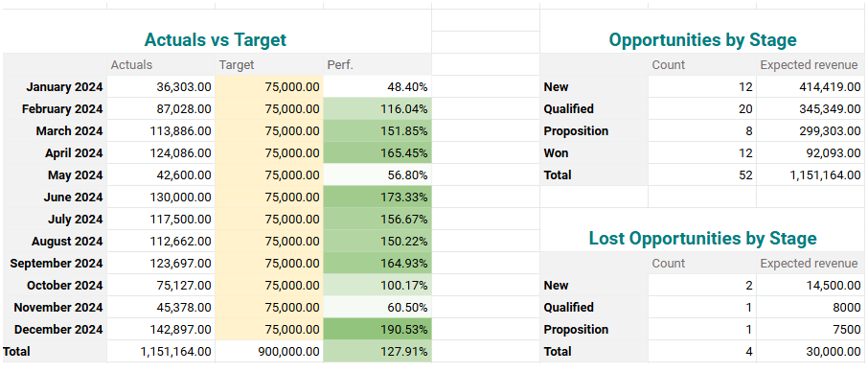The width and height of the screenshot is (868, 372).
Task: Select actuals cell 75,127.00
Action: coord(161,285)
